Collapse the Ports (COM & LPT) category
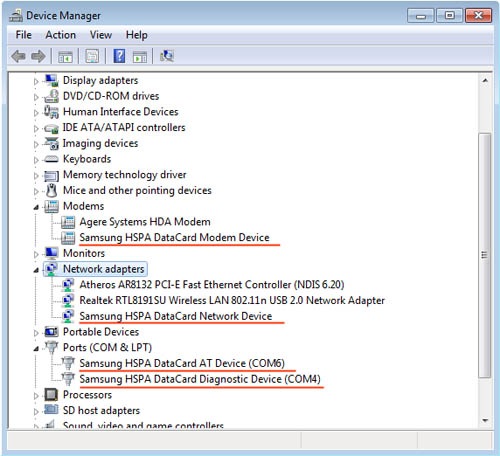The width and height of the screenshot is (500, 456). pyautogui.click(x=36, y=348)
